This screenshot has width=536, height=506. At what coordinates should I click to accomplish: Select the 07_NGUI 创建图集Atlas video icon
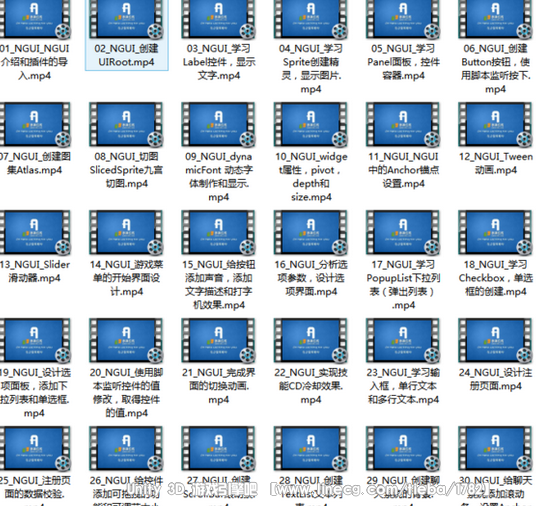pyautogui.click(x=35, y=125)
